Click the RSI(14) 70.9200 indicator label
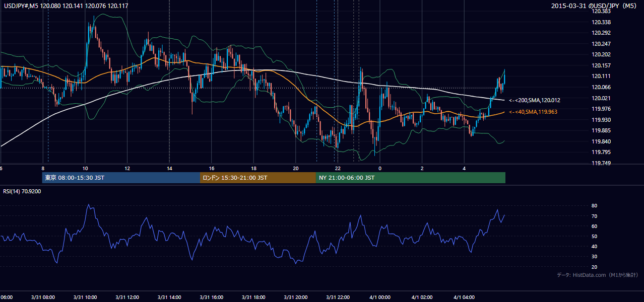This screenshot has height=302, width=644. point(22,191)
